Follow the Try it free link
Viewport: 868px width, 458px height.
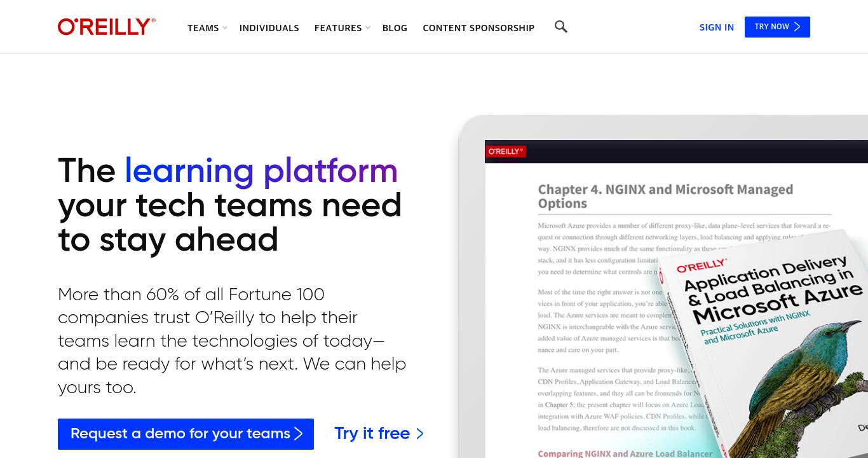[x=379, y=433]
